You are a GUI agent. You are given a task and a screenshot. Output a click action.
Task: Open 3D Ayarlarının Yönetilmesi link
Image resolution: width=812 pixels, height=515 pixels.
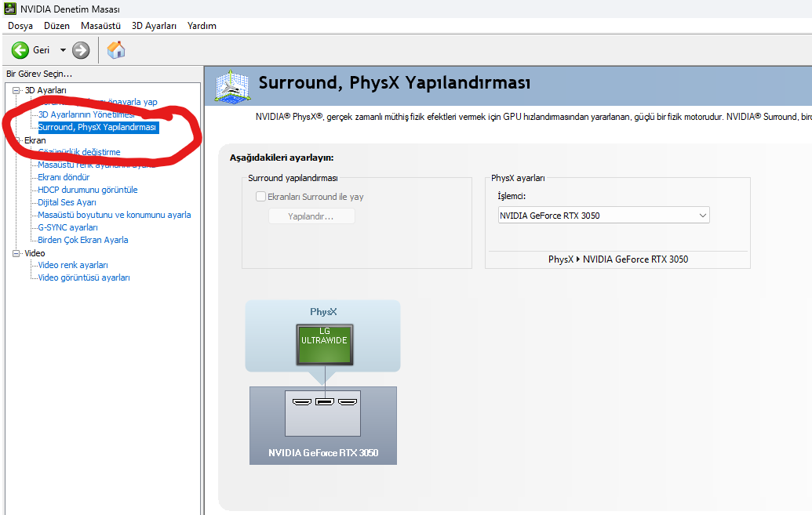(86, 114)
